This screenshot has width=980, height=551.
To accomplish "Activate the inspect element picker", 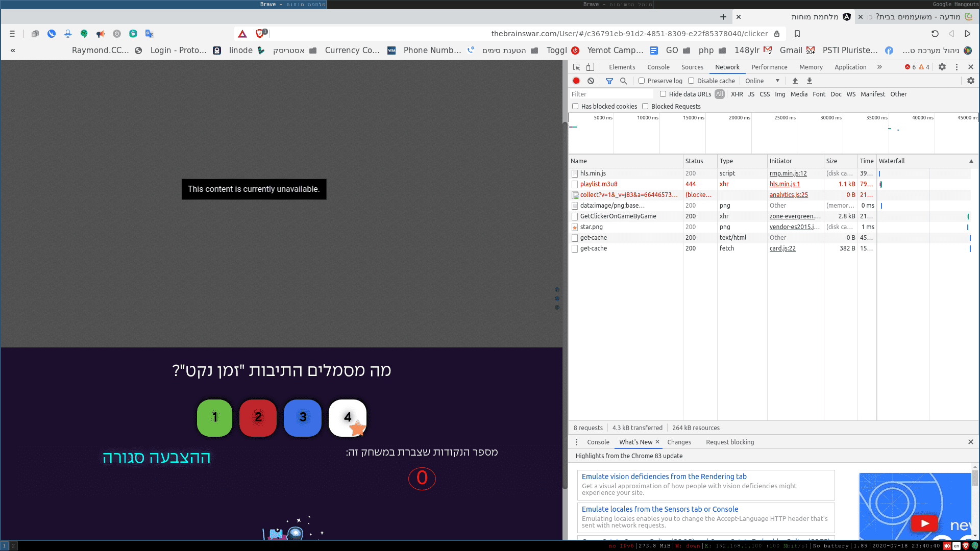I will click(x=576, y=67).
